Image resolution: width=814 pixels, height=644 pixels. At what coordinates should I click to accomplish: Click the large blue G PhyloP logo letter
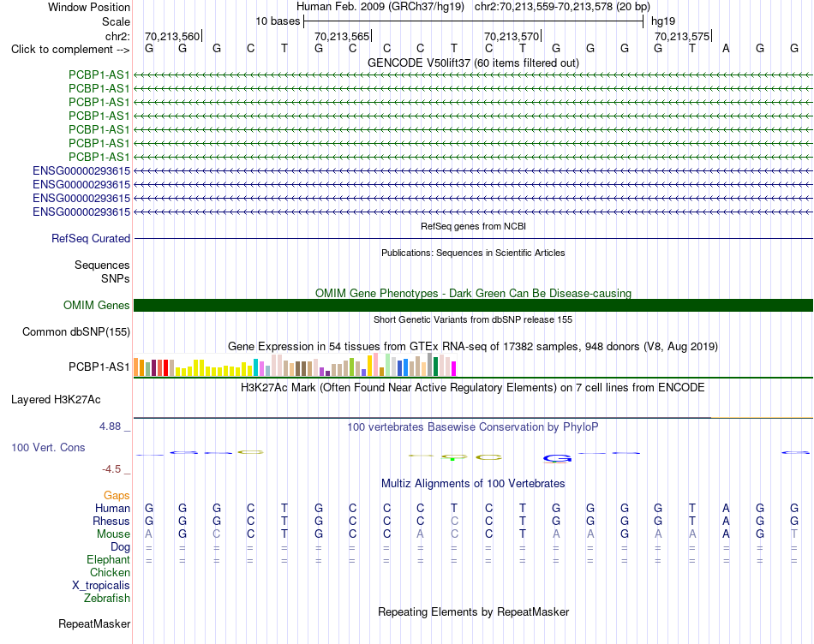[557, 459]
